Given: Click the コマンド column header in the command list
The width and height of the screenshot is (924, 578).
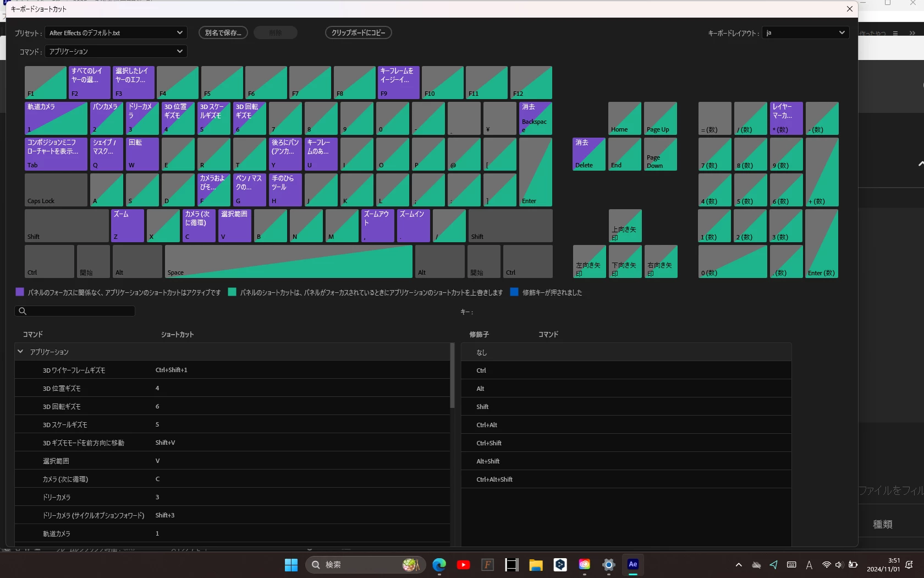Looking at the screenshot, I should pyautogui.click(x=33, y=334).
